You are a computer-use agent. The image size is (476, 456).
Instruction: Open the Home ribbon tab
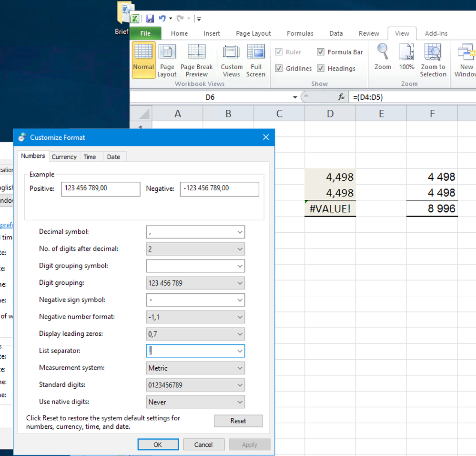point(179,33)
